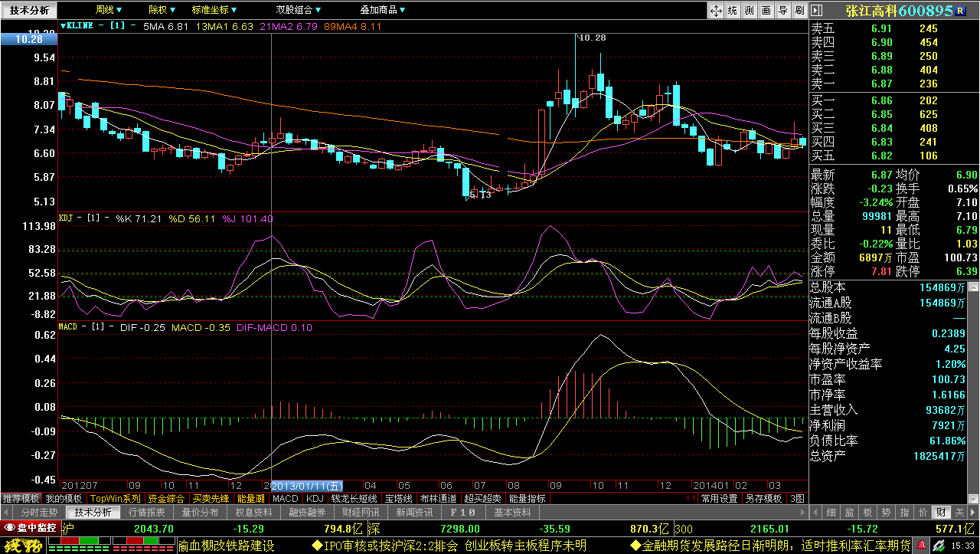The width and height of the screenshot is (980, 554).
Task: Select 宝塔线 indicator tab
Action: click(x=399, y=498)
